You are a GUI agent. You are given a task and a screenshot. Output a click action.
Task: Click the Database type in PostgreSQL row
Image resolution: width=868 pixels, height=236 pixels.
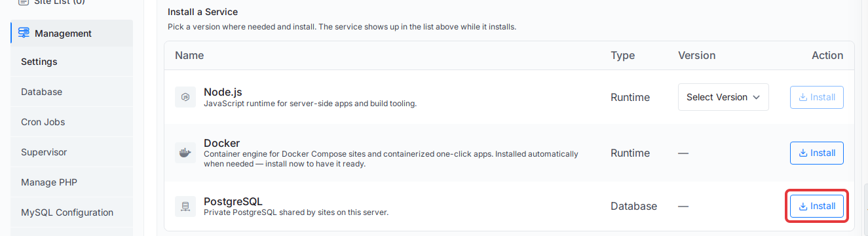click(x=633, y=206)
